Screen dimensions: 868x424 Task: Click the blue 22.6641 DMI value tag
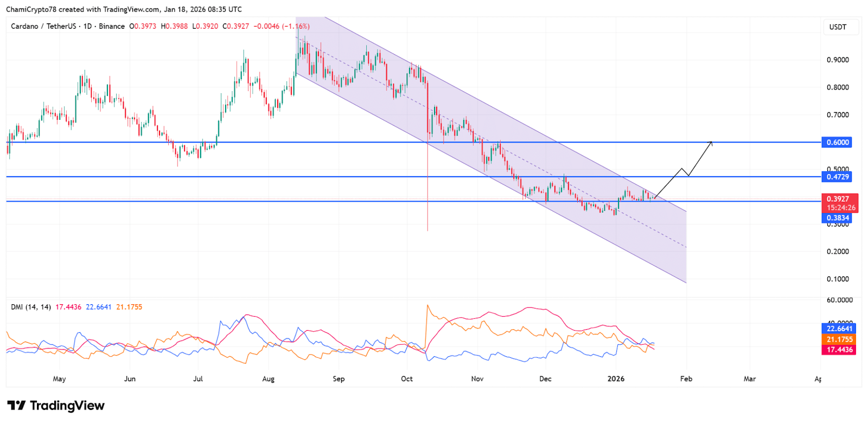tap(839, 329)
